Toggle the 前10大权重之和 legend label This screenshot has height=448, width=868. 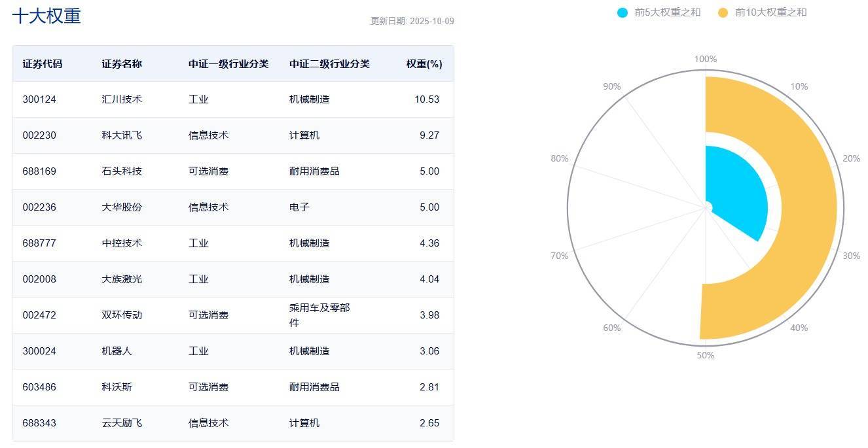coord(770,12)
